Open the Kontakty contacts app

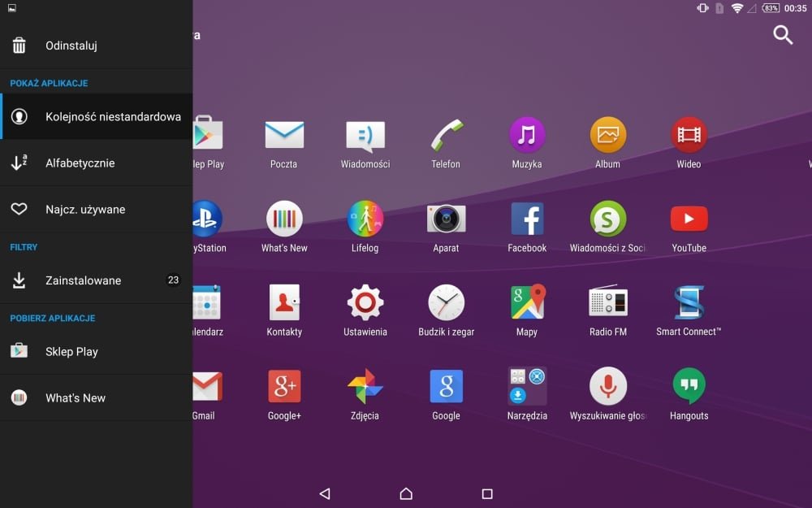[284, 302]
